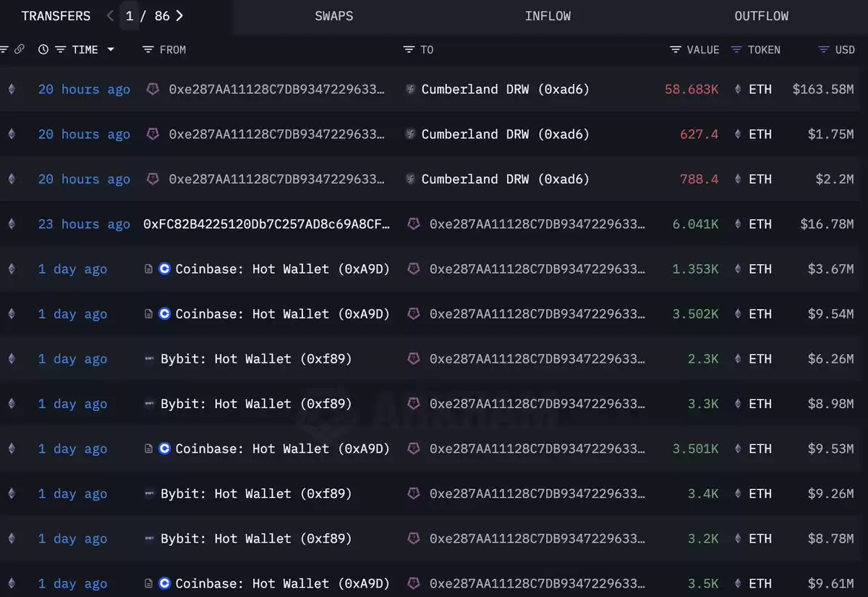868x597 pixels.
Task: Open the TO column filter
Action: [x=409, y=49]
